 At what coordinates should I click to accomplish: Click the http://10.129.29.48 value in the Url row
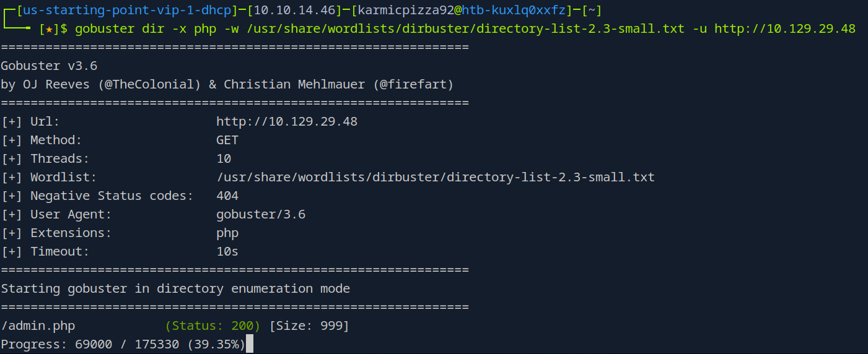287,121
